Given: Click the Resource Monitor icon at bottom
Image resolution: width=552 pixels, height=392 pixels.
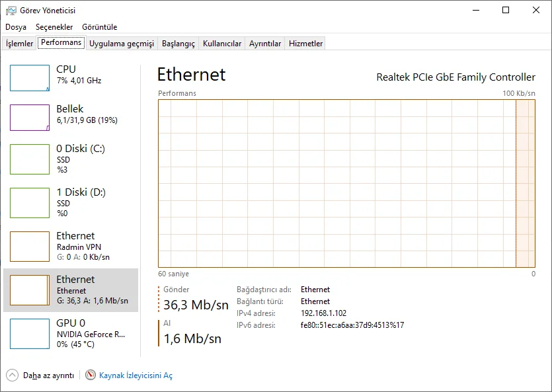Looking at the screenshot, I should (91, 375).
